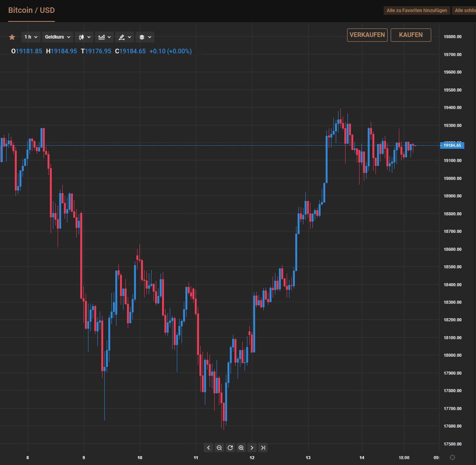476x465 pixels.
Task: Click 'Alle zu Favoriten hinzufügen'
Action: click(416, 10)
